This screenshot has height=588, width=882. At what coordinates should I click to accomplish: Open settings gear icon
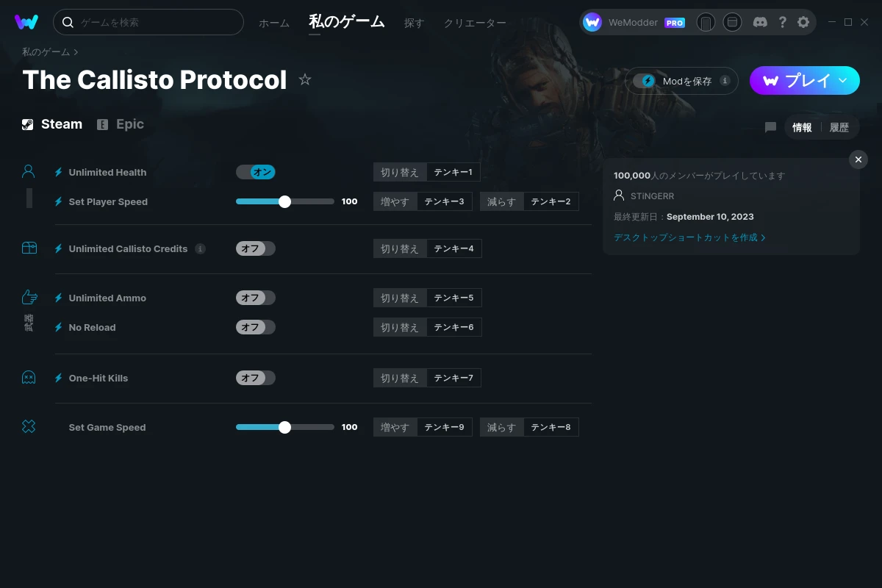click(x=803, y=22)
